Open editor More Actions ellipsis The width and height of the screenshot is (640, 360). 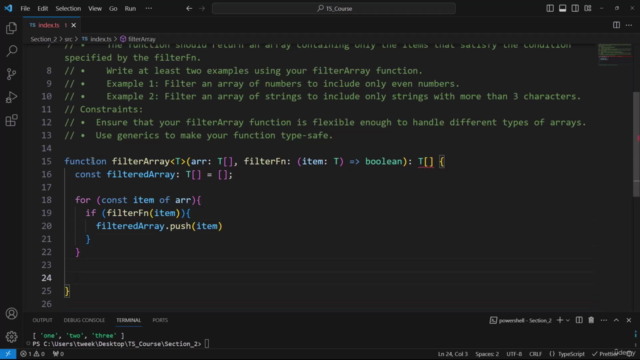pos(629,25)
